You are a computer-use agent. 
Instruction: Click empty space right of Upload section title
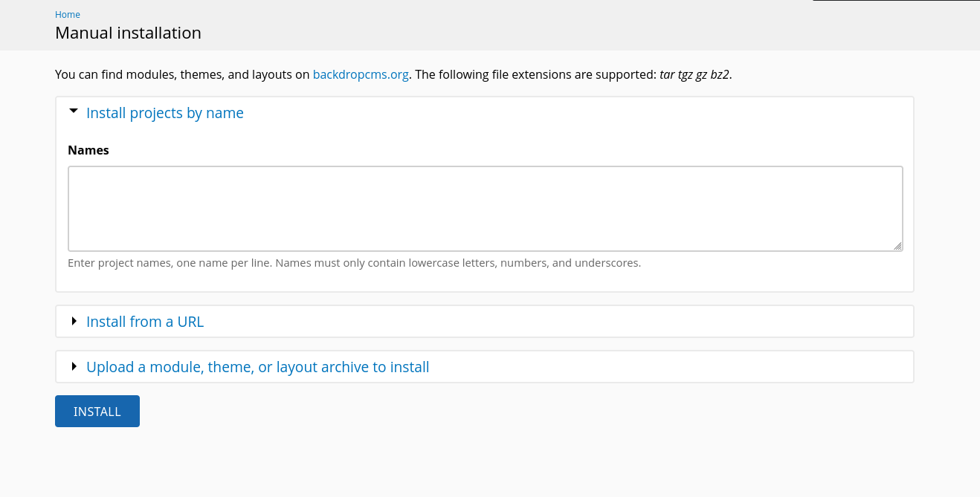pos(669,367)
